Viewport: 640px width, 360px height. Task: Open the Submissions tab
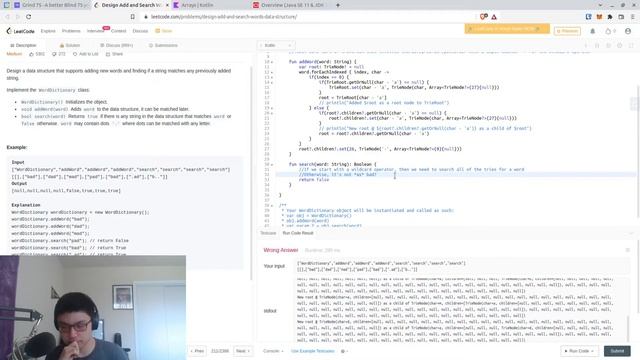pos(163,45)
